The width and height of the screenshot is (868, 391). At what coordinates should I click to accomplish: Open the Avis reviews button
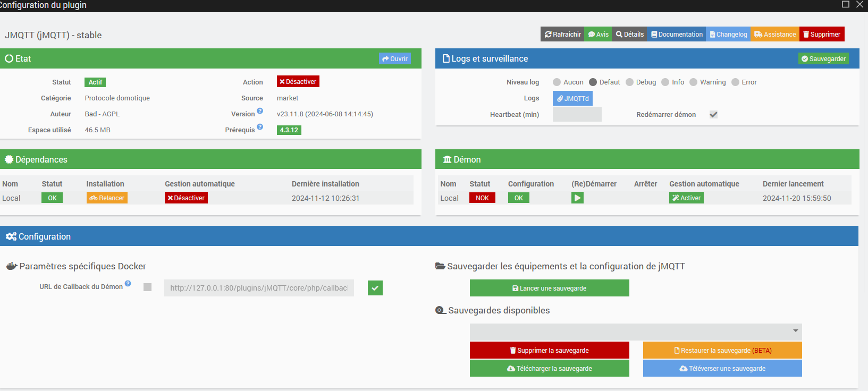click(x=599, y=34)
